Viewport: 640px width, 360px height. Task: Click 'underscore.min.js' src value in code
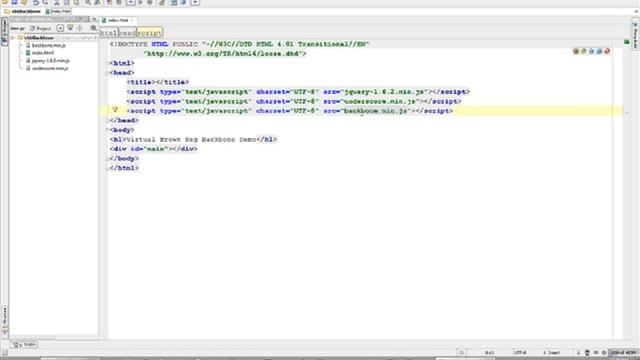pyautogui.click(x=380, y=101)
